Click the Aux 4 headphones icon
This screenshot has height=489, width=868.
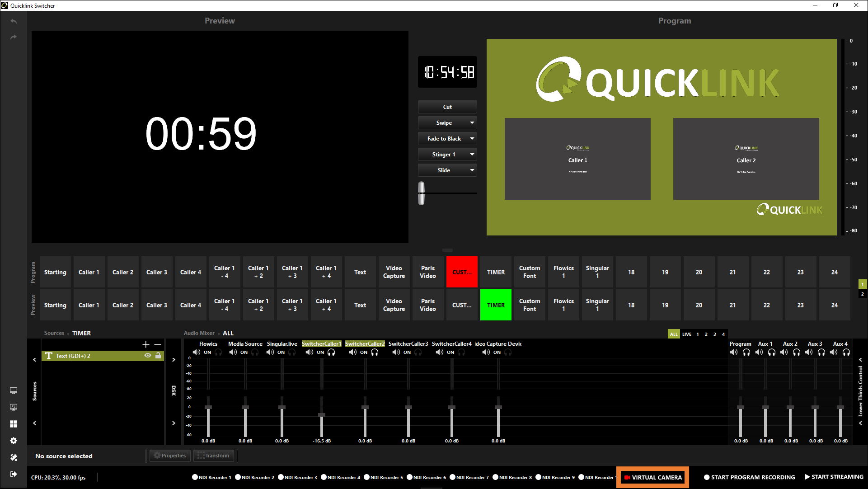(x=846, y=352)
